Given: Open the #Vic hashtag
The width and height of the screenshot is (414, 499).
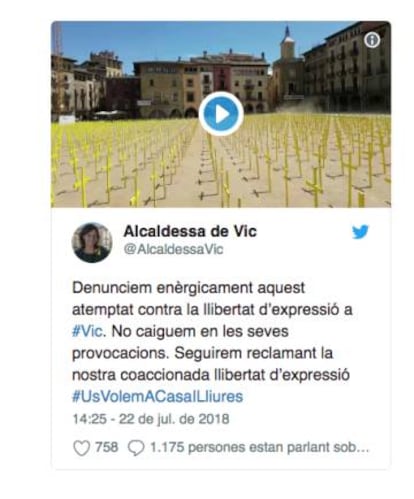Looking at the screenshot, I should pos(89,331).
